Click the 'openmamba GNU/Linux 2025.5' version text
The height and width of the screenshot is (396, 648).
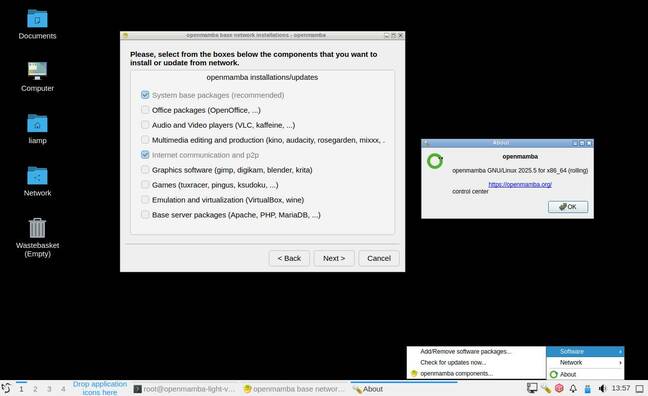(x=520, y=170)
